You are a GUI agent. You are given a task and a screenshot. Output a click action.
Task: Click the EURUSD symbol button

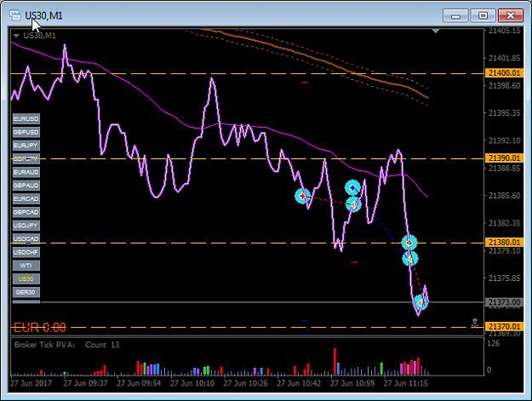tap(26, 118)
